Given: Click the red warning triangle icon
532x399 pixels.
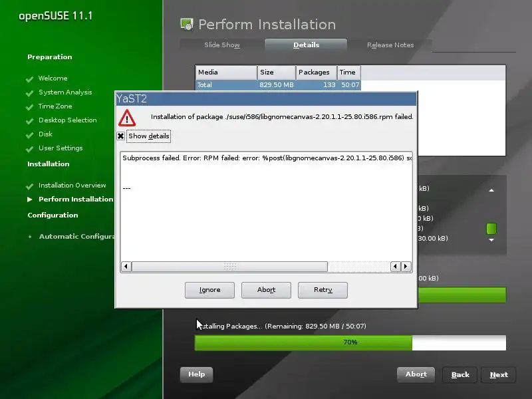Looking at the screenshot, I should (127, 118).
